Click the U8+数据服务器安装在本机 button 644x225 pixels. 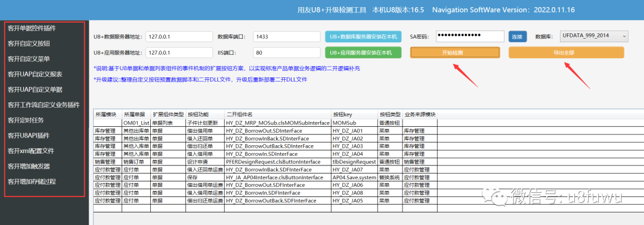(363, 36)
